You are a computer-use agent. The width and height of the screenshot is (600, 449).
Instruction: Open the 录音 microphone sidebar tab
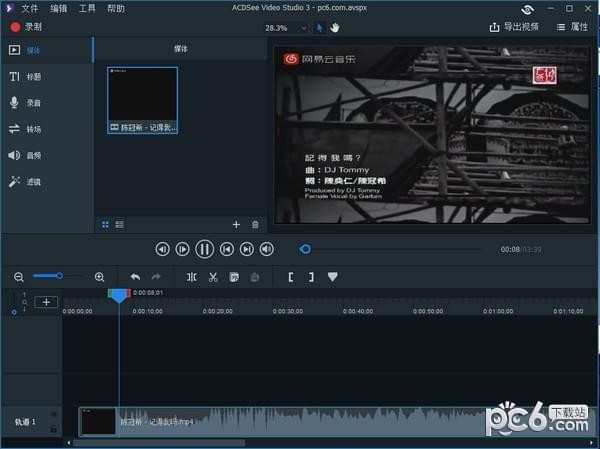tap(47, 103)
